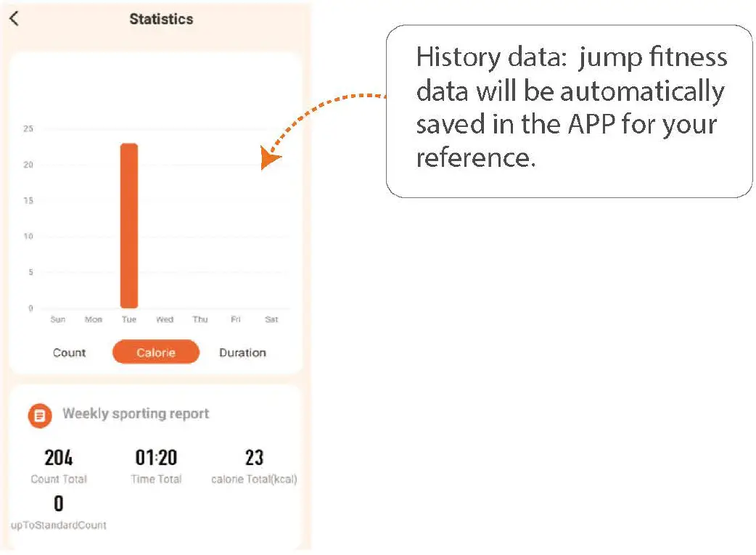Select the Sun label on chart axis
The height and width of the screenshot is (555, 756).
pyautogui.click(x=58, y=320)
